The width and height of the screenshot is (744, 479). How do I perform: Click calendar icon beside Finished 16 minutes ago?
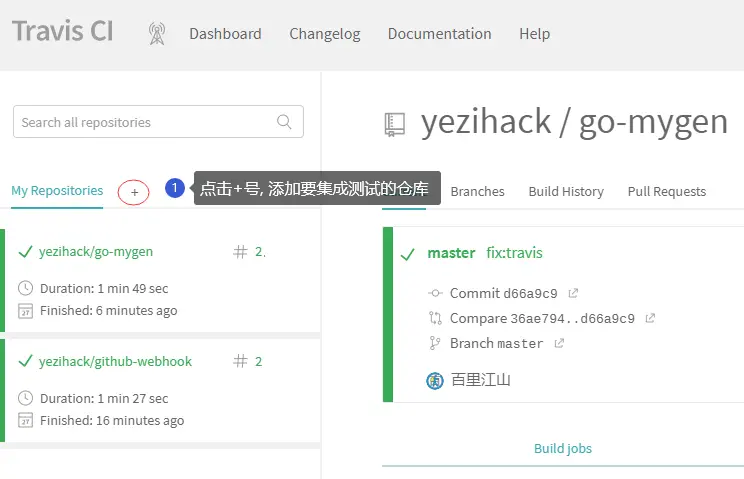(25, 421)
